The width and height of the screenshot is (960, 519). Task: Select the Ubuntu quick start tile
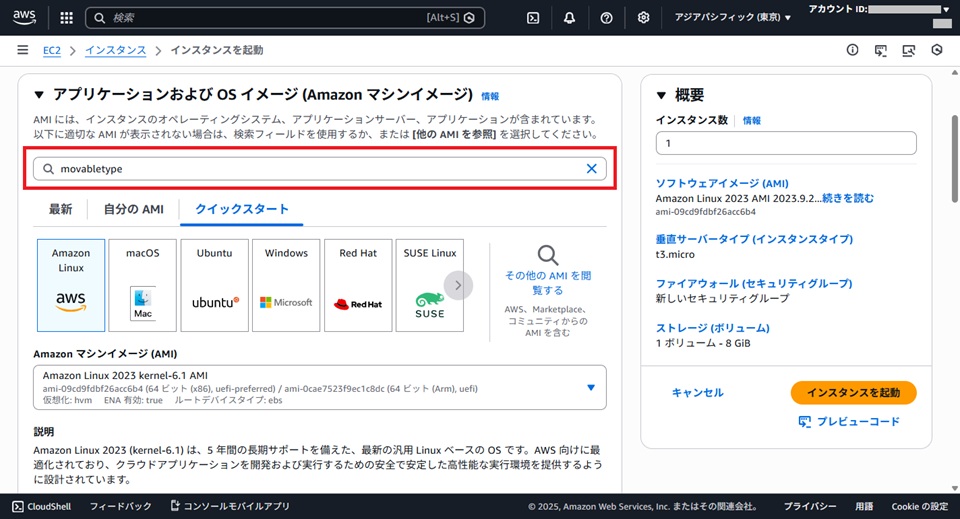[x=215, y=285]
